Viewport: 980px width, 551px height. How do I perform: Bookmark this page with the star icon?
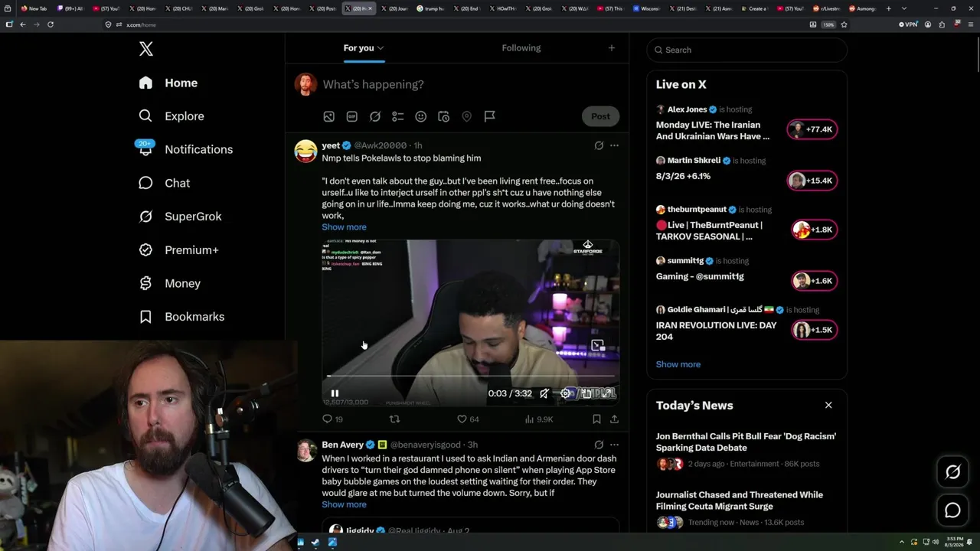point(844,24)
